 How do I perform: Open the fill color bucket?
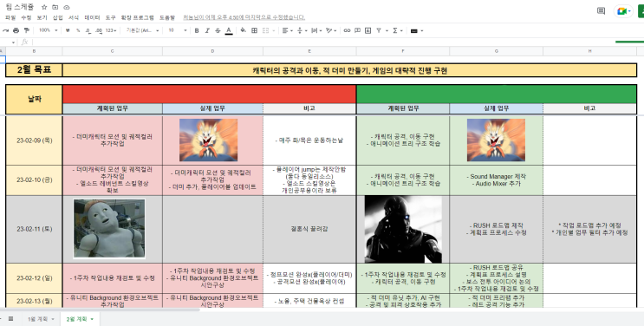tap(244, 30)
